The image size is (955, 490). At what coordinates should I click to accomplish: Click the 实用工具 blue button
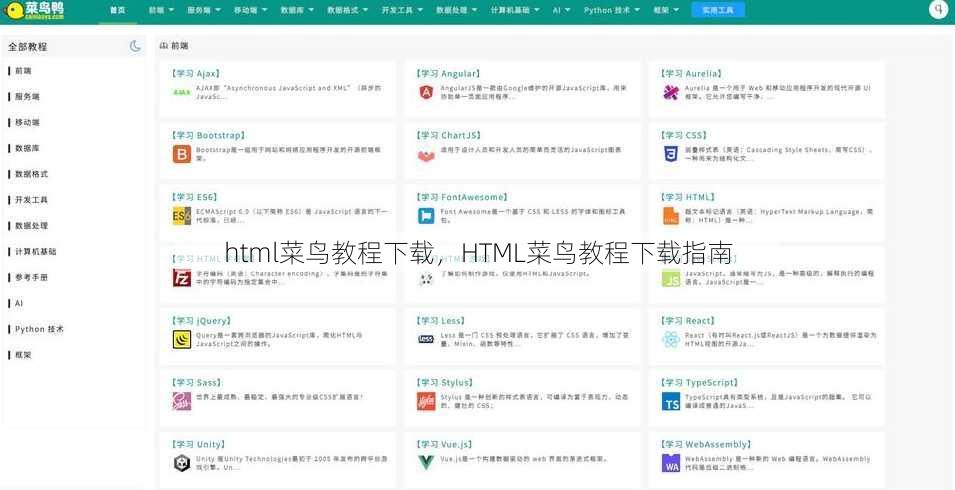717,10
